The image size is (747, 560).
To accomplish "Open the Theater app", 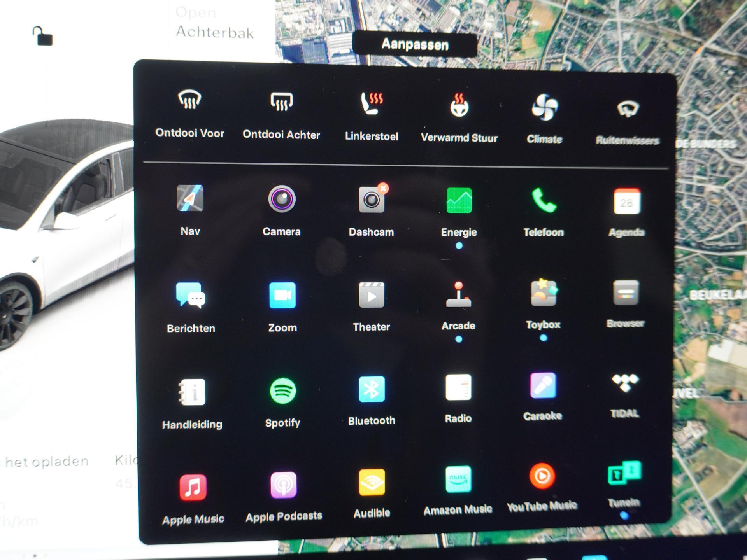I will (x=372, y=295).
